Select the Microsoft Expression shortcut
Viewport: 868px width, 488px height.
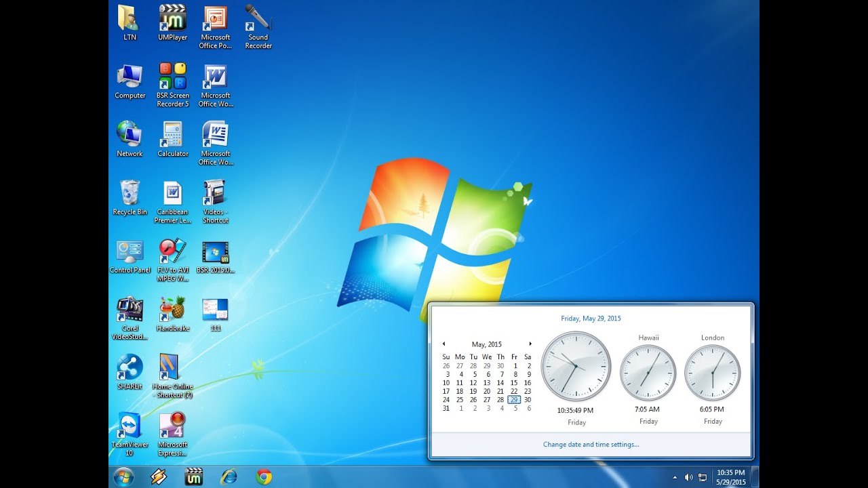pyautogui.click(x=173, y=434)
